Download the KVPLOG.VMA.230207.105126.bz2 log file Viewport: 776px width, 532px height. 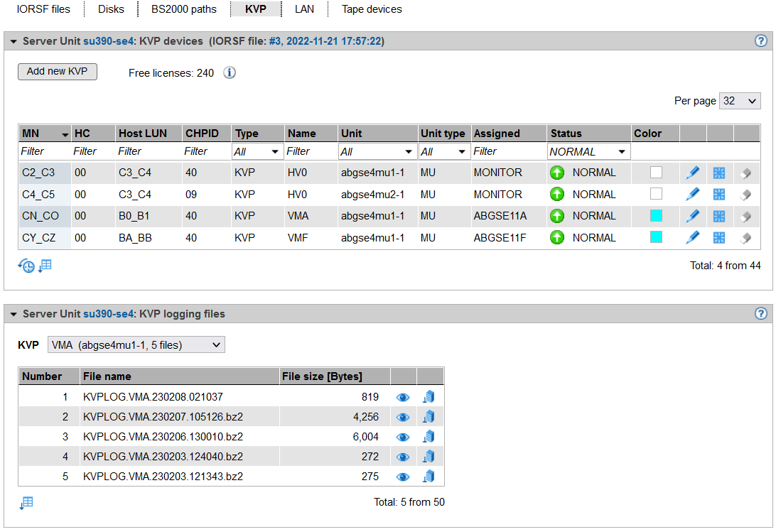click(x=429, y=417)
